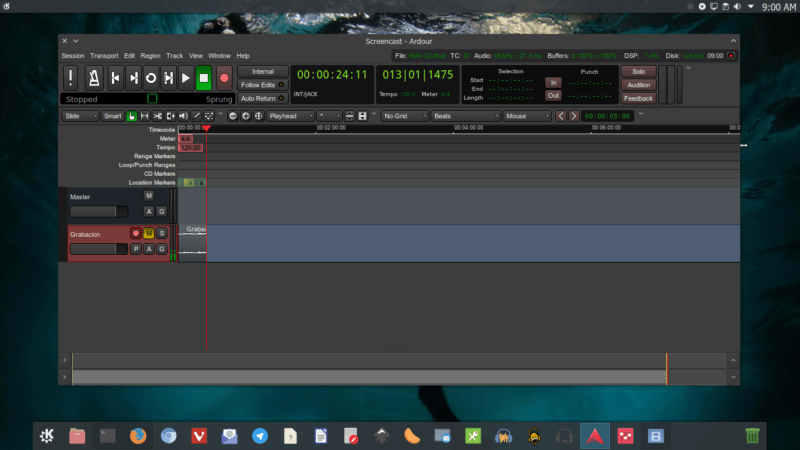800x450 pixels.
Task: Nudge forward with the right arrow
Action: pos(573,116)
